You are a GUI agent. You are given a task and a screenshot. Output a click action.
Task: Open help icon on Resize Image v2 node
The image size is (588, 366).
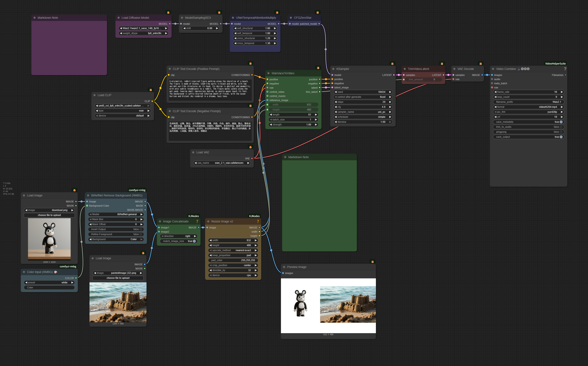[258, 221]
